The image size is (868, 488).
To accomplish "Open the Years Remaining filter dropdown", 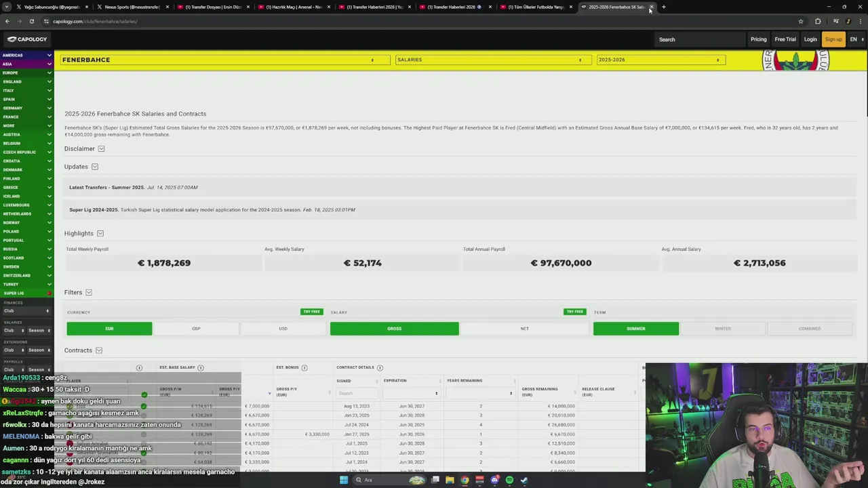I will click(x=481, y=393).
